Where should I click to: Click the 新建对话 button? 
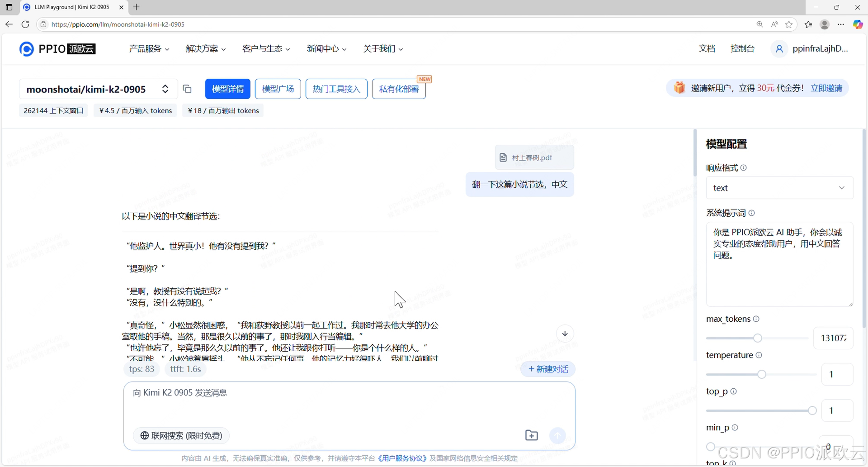(x=548, y=369)
